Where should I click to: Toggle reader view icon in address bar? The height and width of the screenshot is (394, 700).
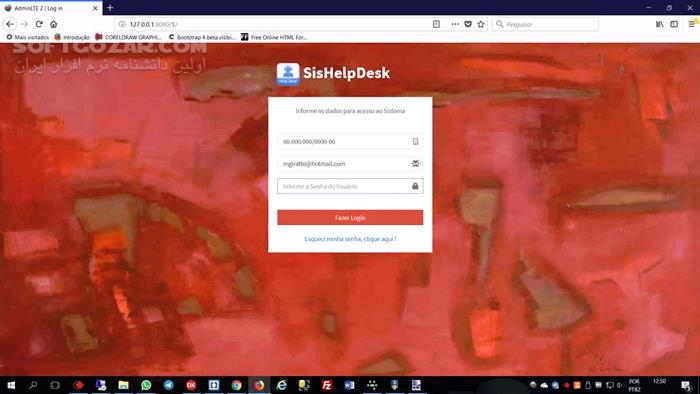click(436, 24)
